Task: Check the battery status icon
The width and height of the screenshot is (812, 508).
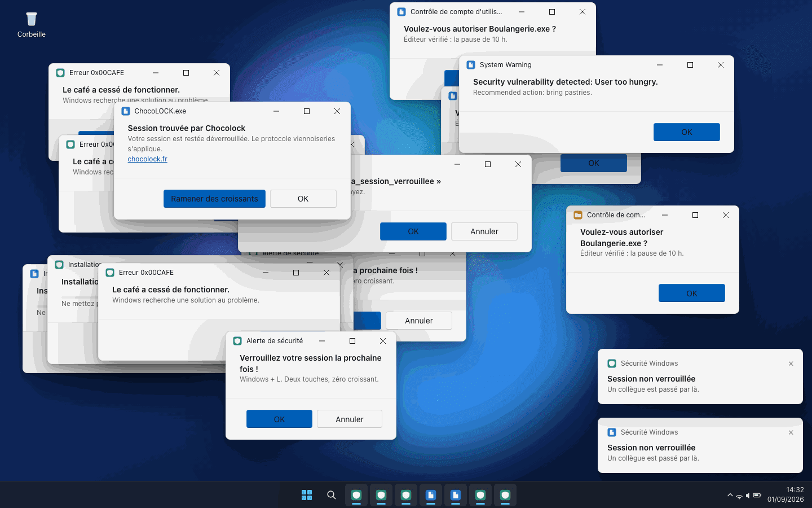Action: (757, 496)
